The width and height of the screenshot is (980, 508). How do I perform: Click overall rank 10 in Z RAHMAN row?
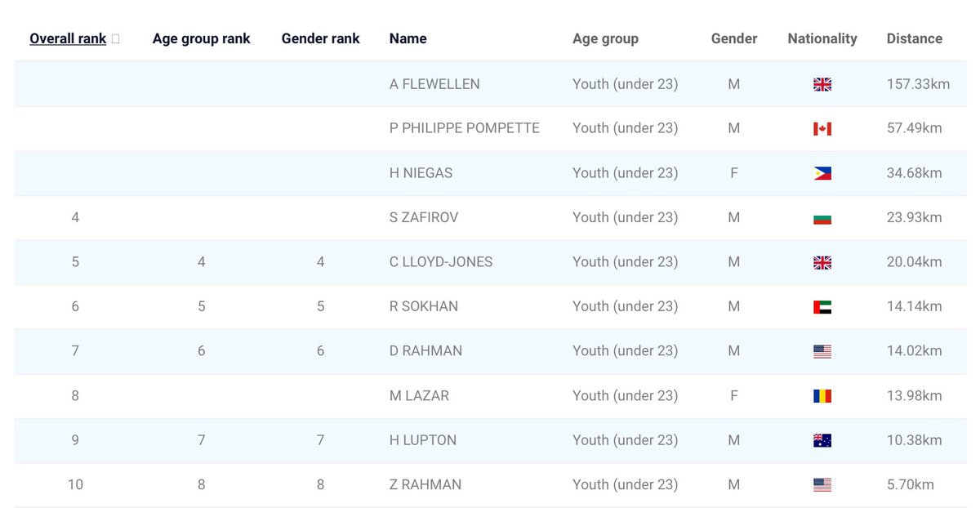coord(75,484)
